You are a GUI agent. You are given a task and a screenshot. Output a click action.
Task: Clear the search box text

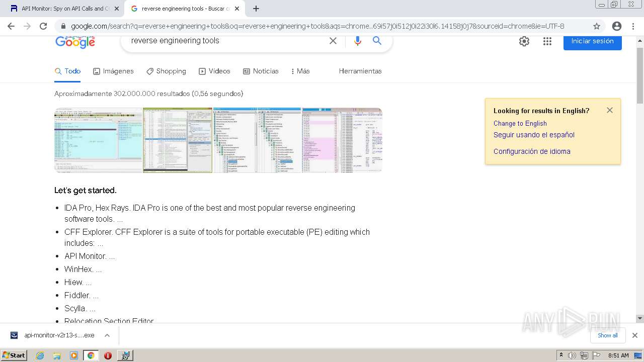pos(333,41)
